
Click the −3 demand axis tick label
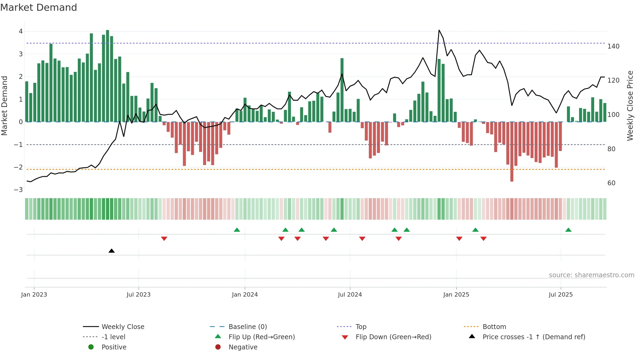click(x=19, y=190)
